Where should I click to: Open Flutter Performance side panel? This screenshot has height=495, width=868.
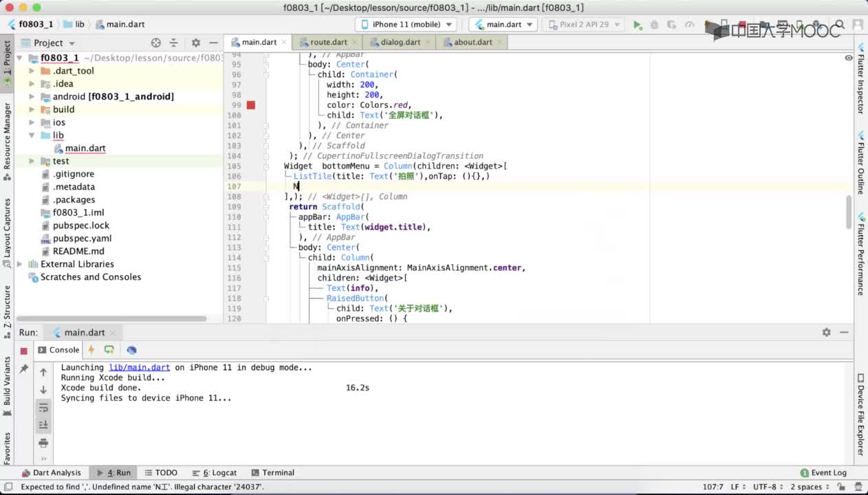tap(860, 256)
